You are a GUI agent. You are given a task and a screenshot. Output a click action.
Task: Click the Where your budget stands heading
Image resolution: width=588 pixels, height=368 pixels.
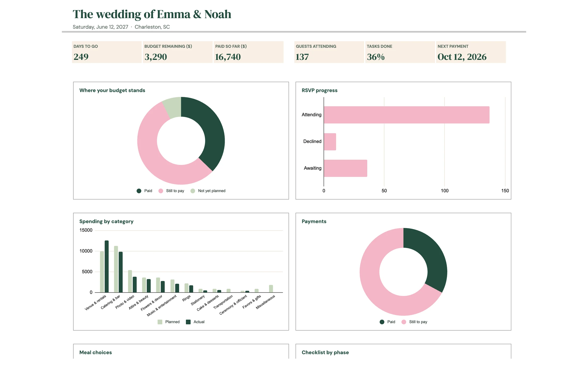coord(112,90)
